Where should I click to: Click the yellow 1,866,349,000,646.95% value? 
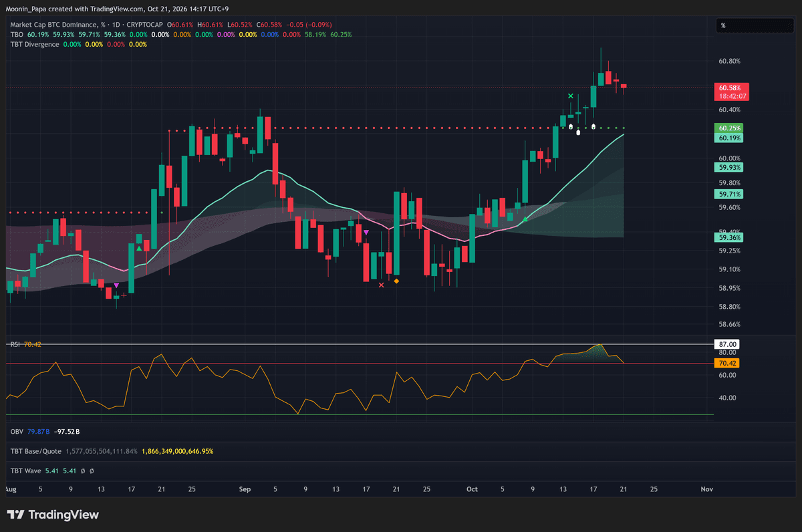[176, 451]
